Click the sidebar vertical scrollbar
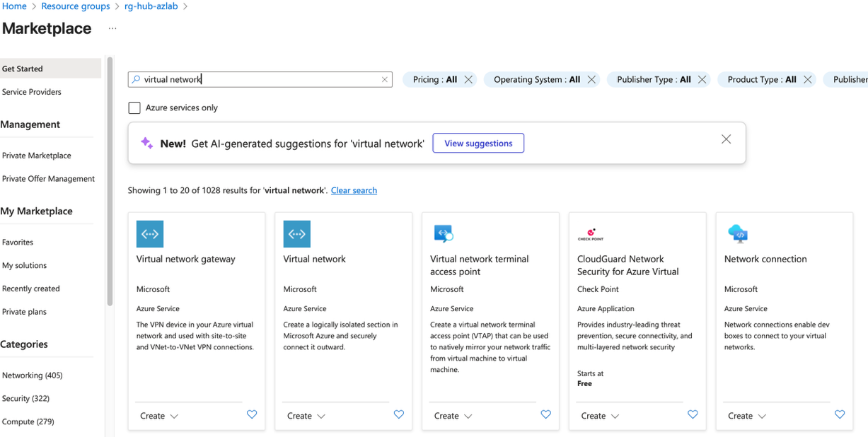Image resolution: width=868 pixels, height=437 pixels. click(x=110, y=182)
